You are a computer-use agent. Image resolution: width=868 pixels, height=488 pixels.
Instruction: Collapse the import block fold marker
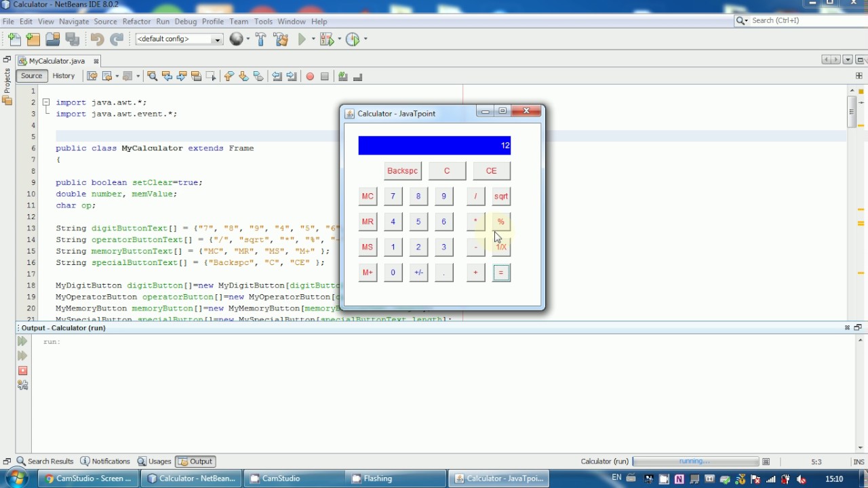tap(46, 102)
